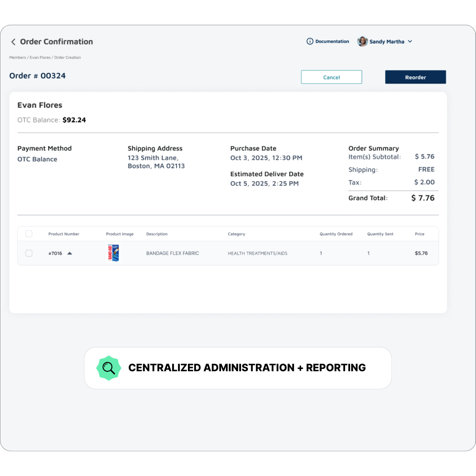Click the info icon next to Documentation

(309, 41)
